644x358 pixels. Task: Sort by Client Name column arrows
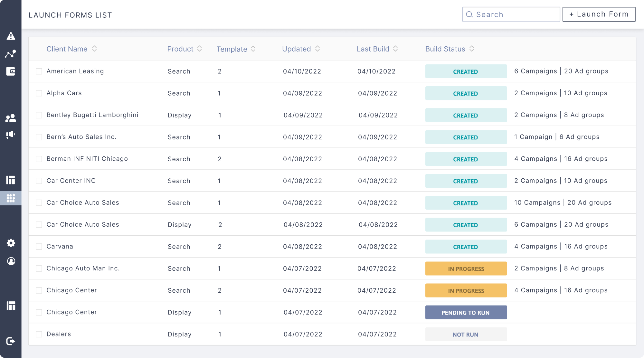pyautogui.click(x=94, y=49)
